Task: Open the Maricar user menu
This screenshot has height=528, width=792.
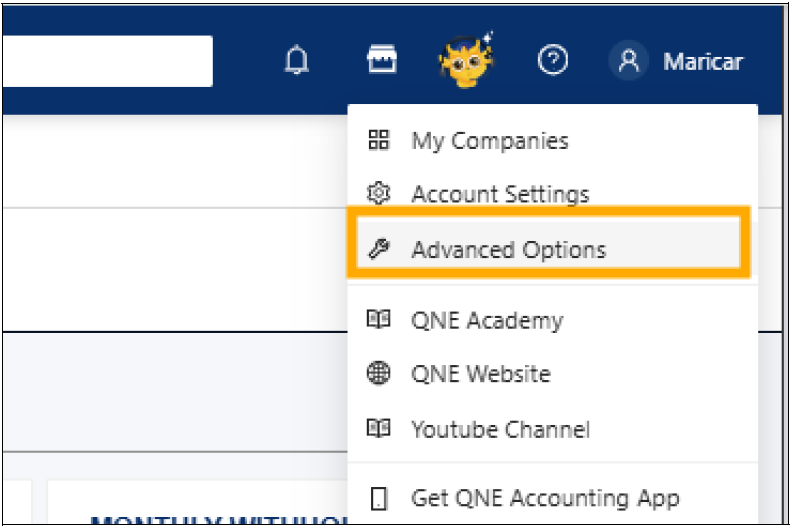Action: pos(703,62)
